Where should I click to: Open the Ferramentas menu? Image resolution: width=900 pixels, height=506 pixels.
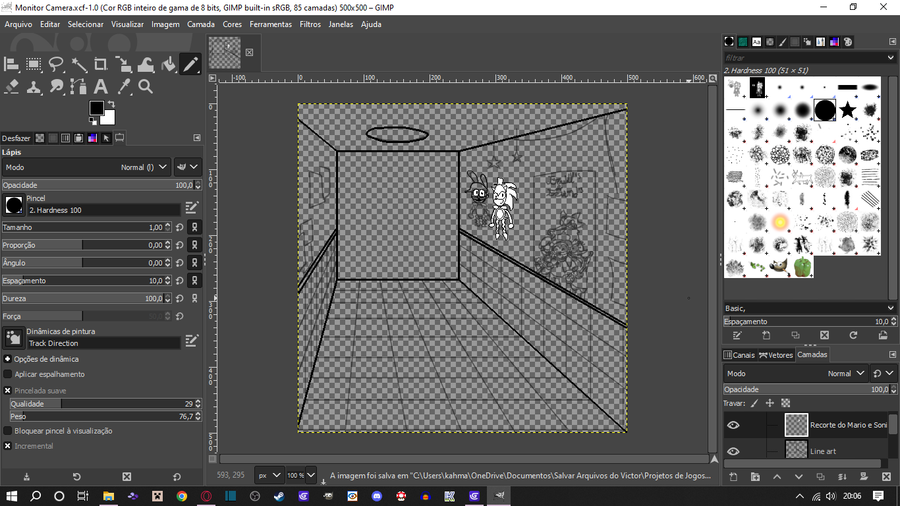270,24
